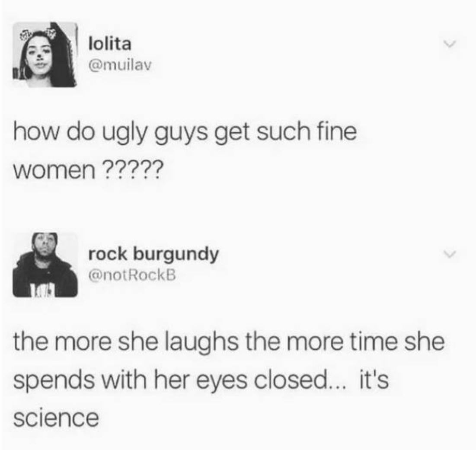Click the display name lolita

tap(109, 44)
